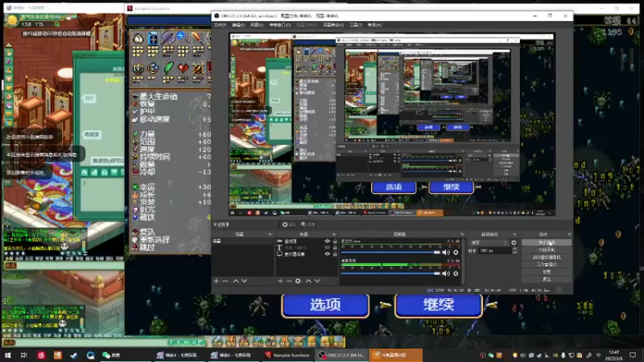
Task: Toggle visibility of the display capture source
Action: coord(328,254)
